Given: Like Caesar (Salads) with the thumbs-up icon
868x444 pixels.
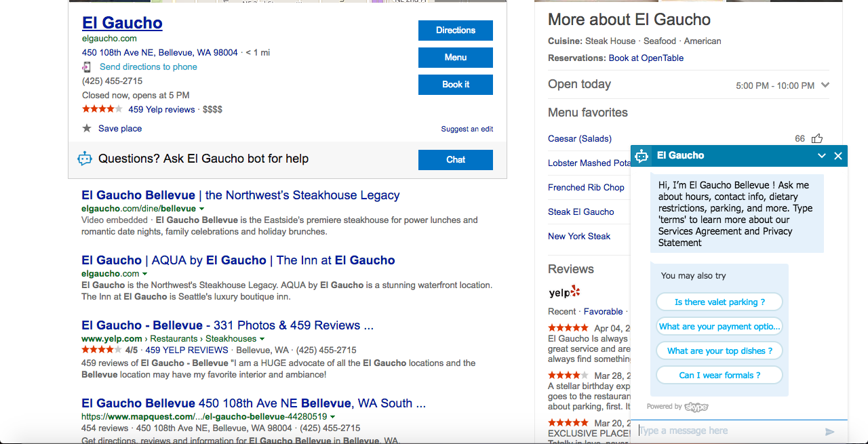Looking at the screenshot, I should (817, 138).
